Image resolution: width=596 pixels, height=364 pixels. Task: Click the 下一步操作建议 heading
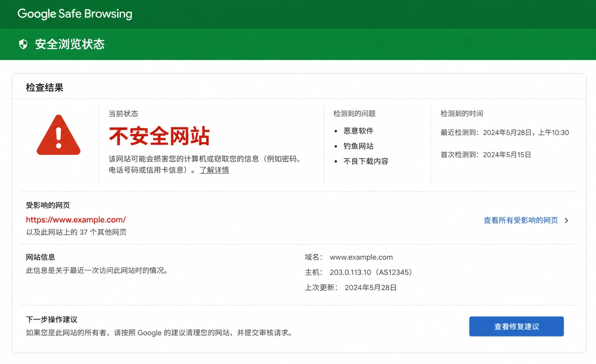52,319
